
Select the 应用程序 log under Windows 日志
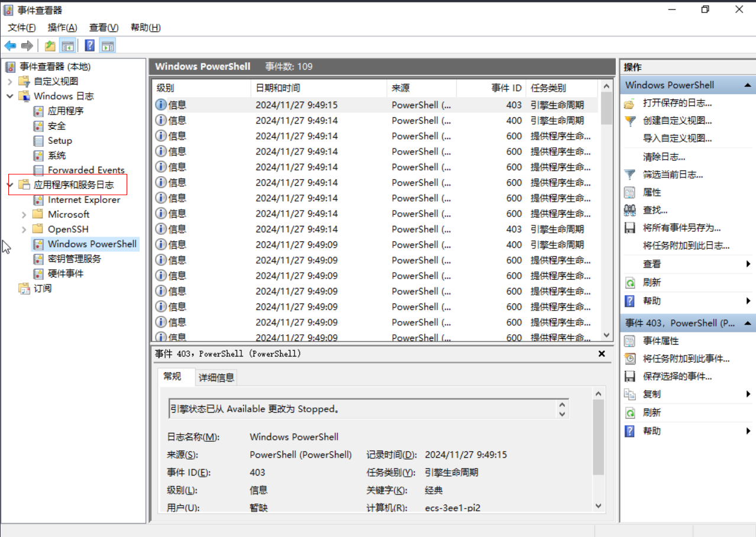pyautogui.click(x=65, y=111)
